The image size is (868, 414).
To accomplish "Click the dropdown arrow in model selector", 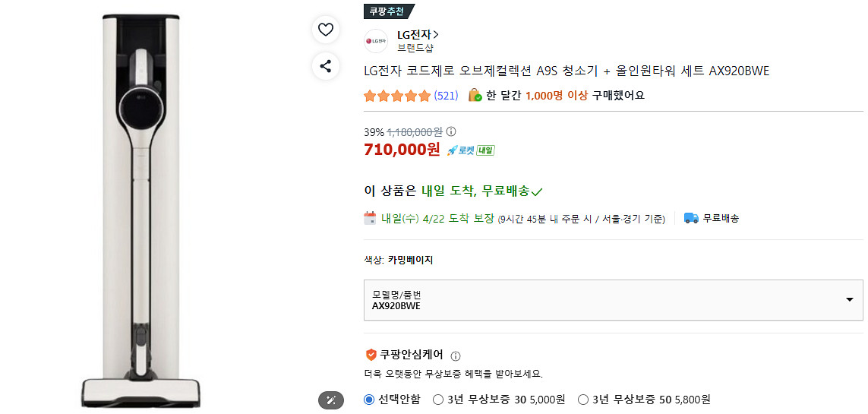I will pos(850,300).
